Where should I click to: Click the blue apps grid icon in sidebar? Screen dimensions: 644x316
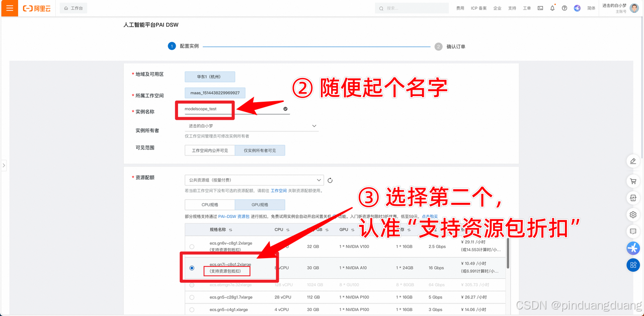click(x=633, y=265)
